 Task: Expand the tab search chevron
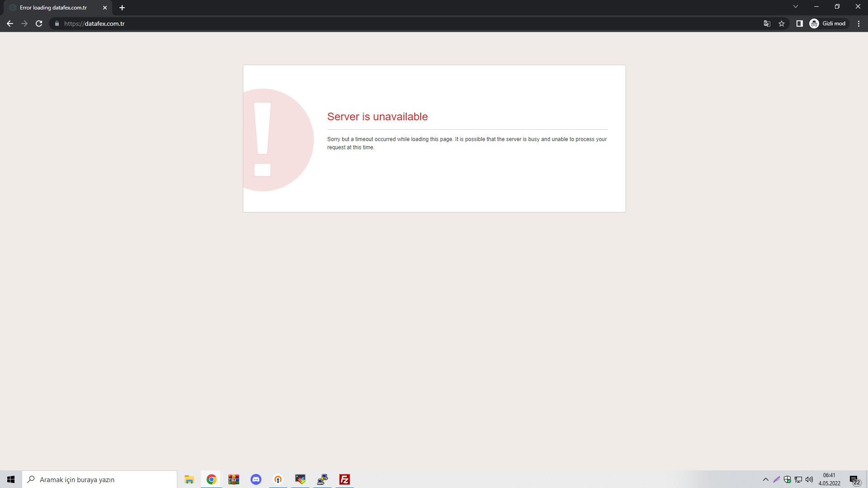[796, 6]
